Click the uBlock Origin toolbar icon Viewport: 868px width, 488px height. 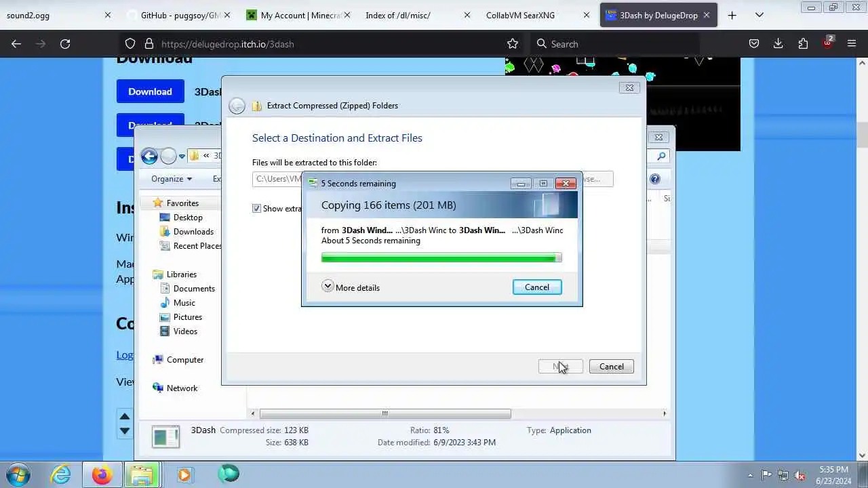pos(827,43)
